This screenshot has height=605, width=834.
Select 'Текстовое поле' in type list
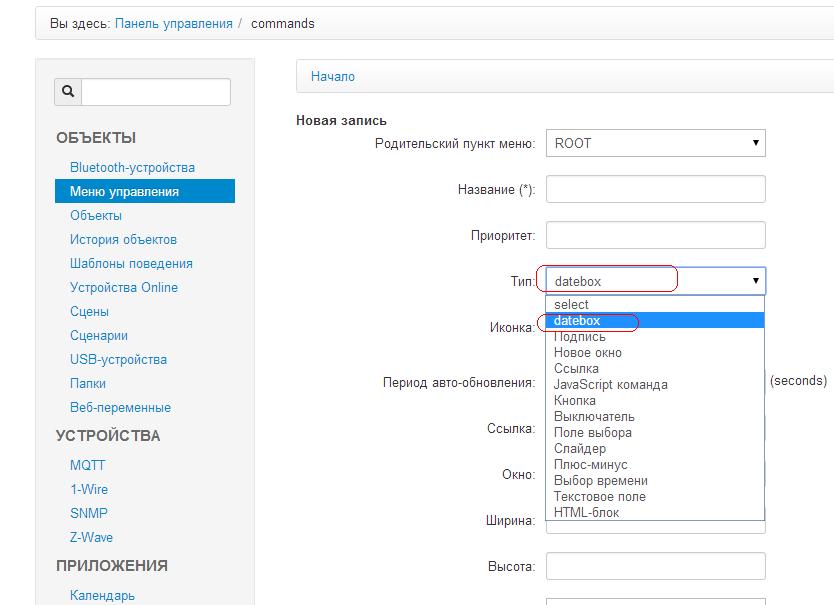click(600, 496)
